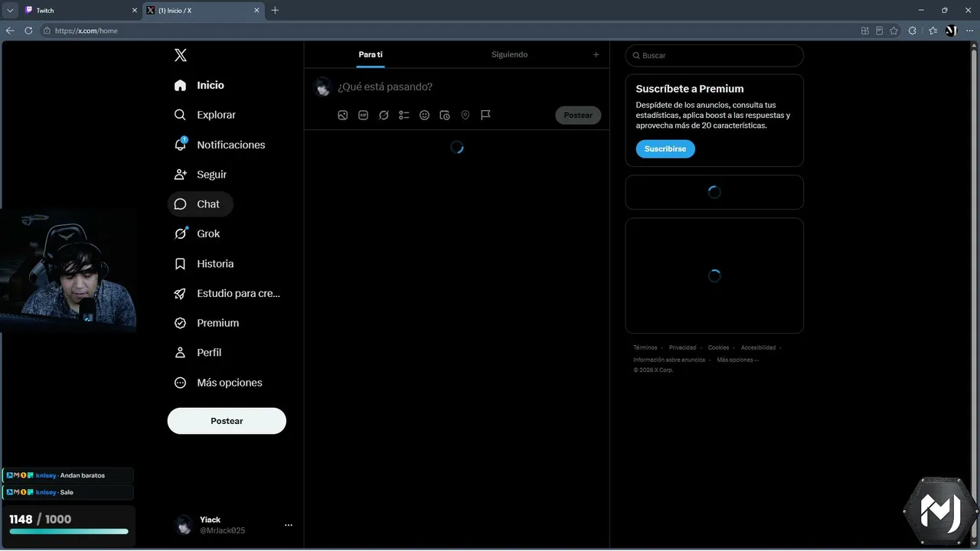Close the Twitch browser tab
The height and width of the screenshot is (551, 980).
point(135,11)
